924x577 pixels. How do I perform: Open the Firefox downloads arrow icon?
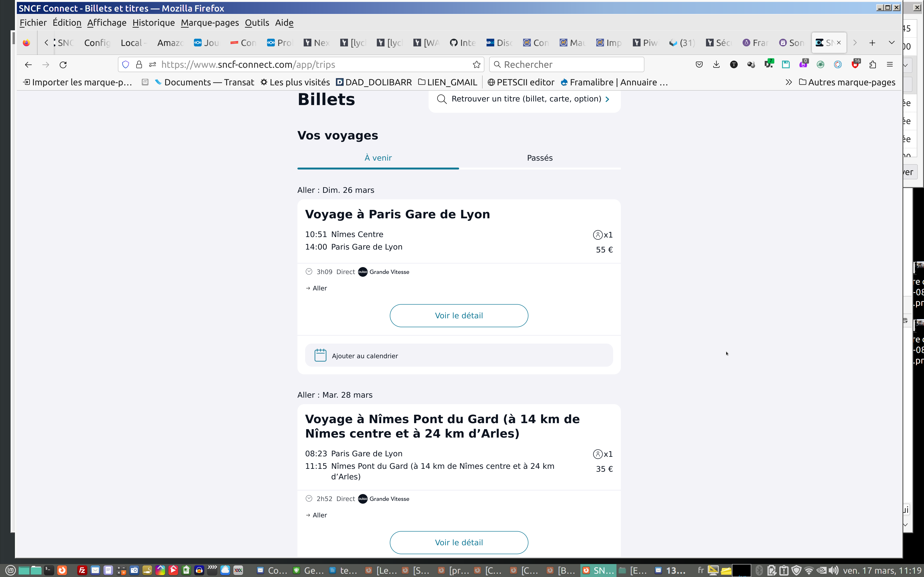coord(716,64)
